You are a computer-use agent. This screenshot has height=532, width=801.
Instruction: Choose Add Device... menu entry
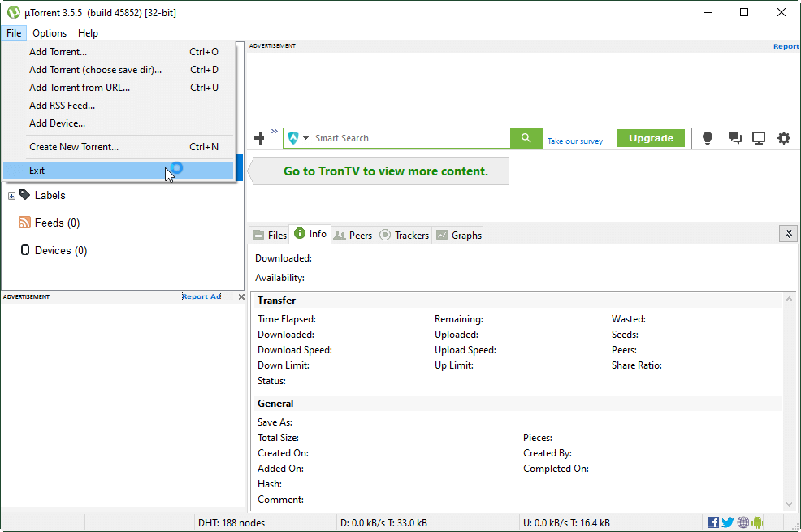119,123
